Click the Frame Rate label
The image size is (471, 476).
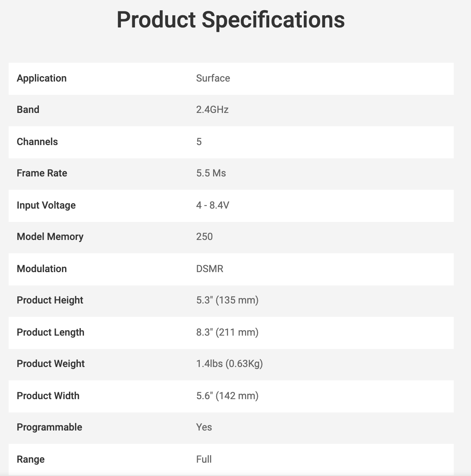coord(42,173)
